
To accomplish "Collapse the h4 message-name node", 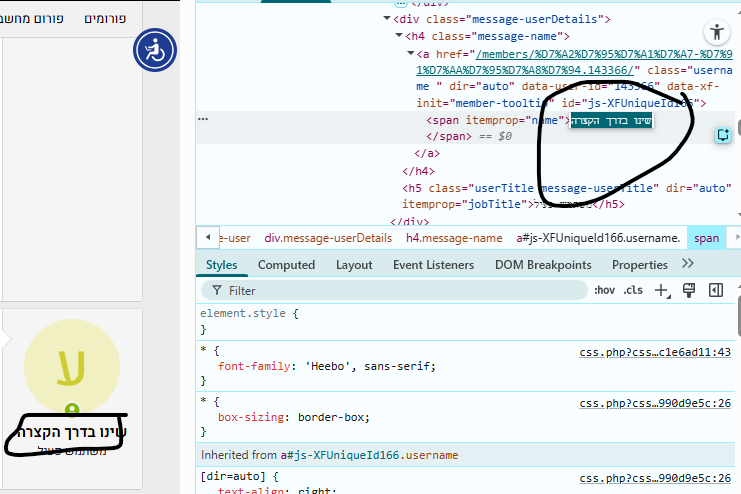I will pos(398,37).
